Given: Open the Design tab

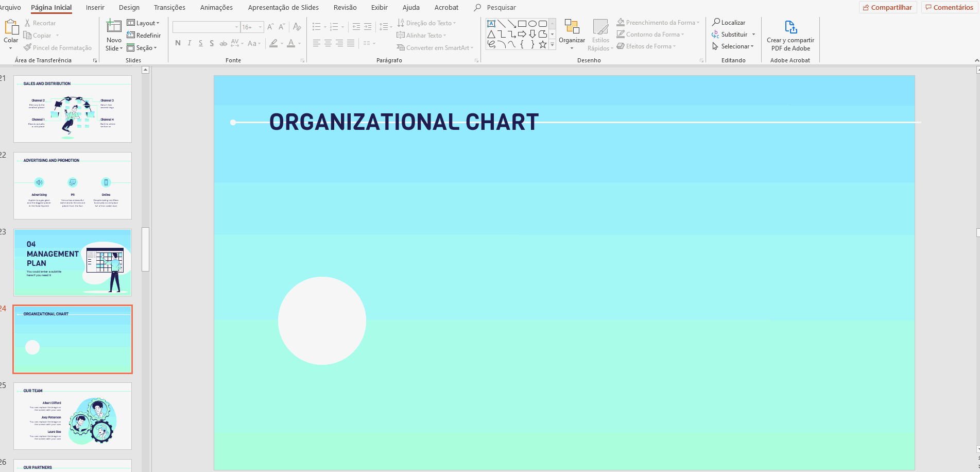Looking at the screenshot, I should (129, 7).
